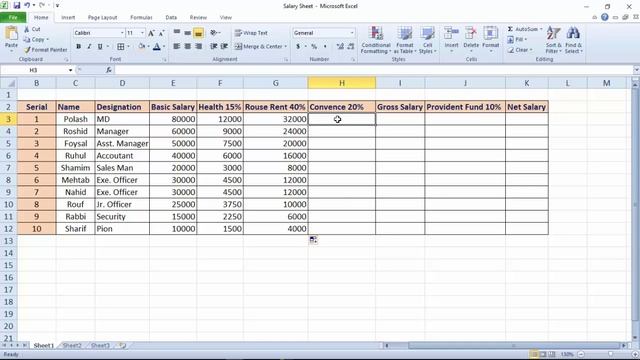This screenshot has height=360, width=640.
Task: Decrease font size with Shrink Font
Action: click(x=162, y=33)
